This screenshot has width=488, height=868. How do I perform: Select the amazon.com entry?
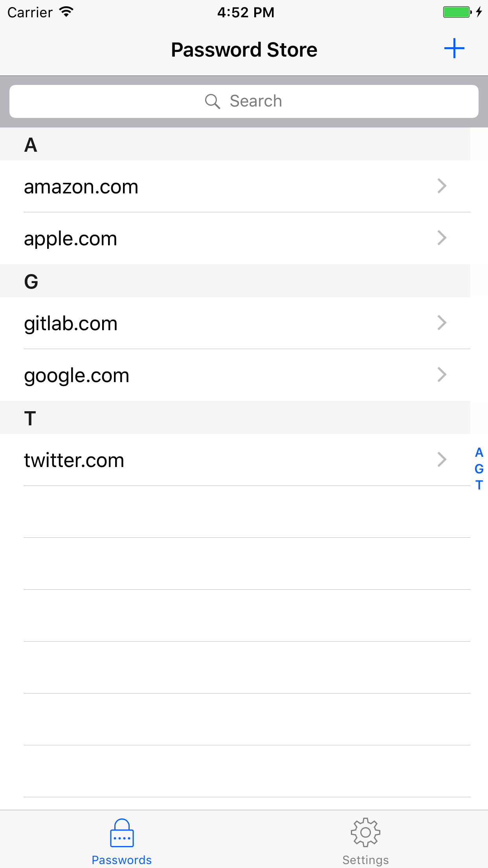coord(81,187)
